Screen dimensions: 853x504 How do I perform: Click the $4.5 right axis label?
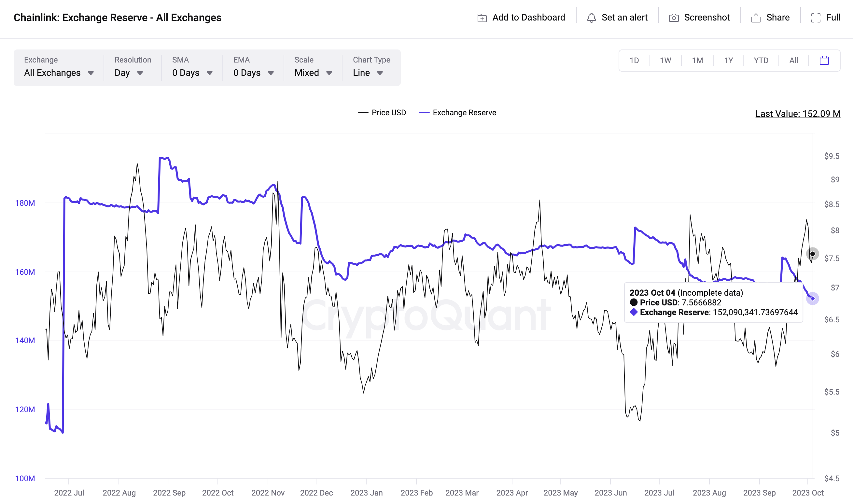click(x=832, y=479)
